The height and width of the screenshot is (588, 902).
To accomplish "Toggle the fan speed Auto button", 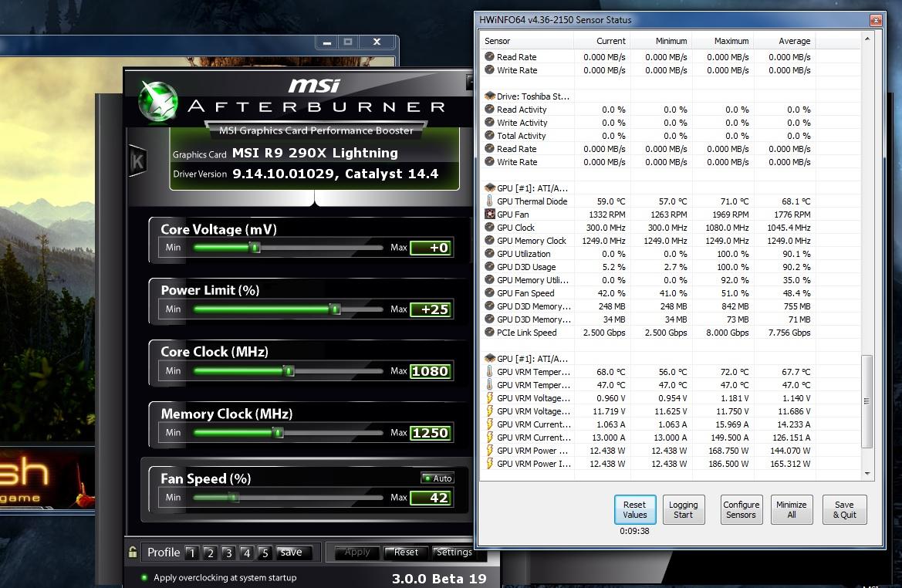I will 437,478.
